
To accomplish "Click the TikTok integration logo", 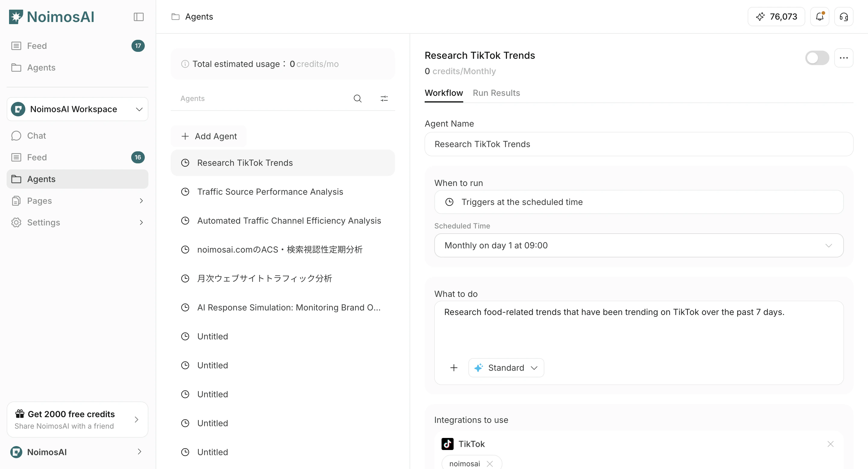I will coord(448,444).
